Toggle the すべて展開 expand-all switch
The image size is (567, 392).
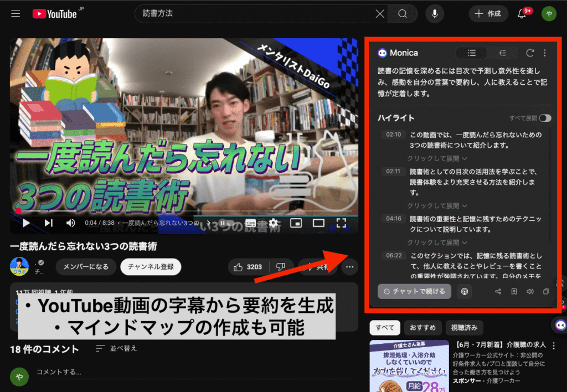545,118
